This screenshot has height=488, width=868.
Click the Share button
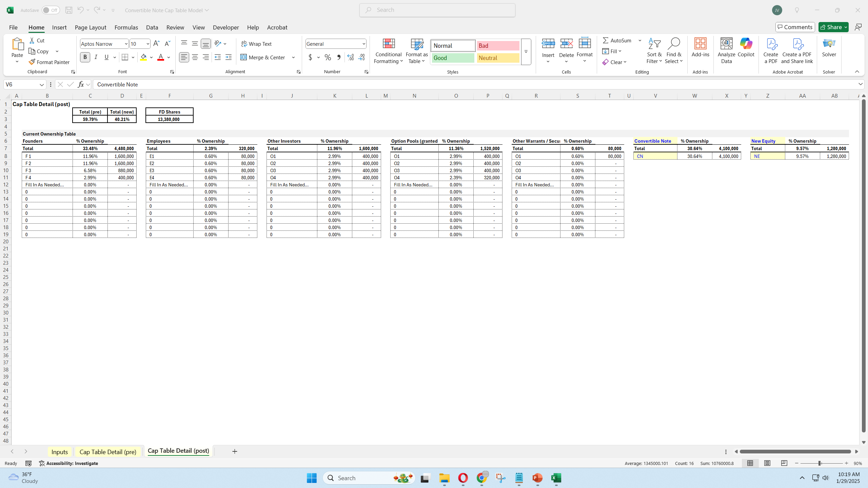click(x=833, y=27)
